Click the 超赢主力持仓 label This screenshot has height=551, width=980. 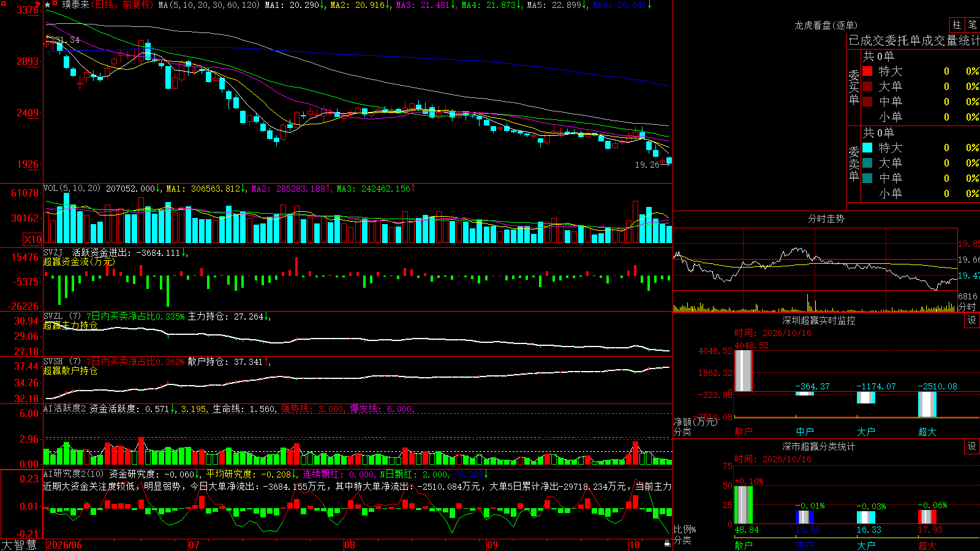(x=70, y=325)
